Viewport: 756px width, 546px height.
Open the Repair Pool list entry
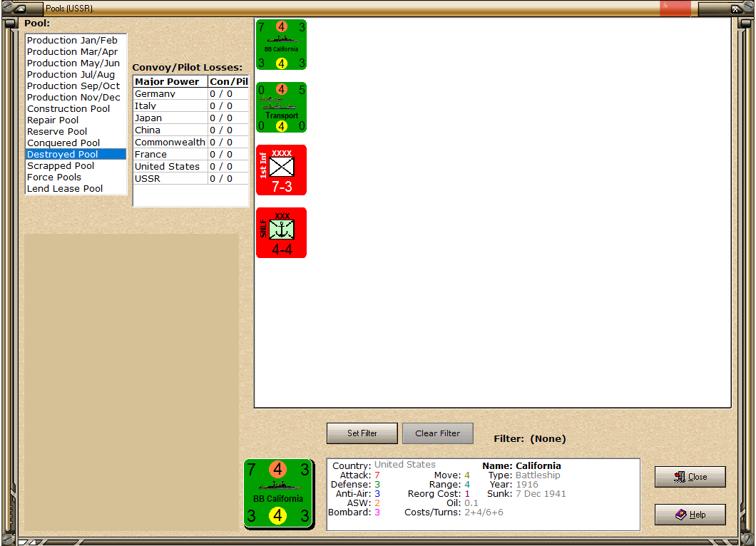coord(76,120)
